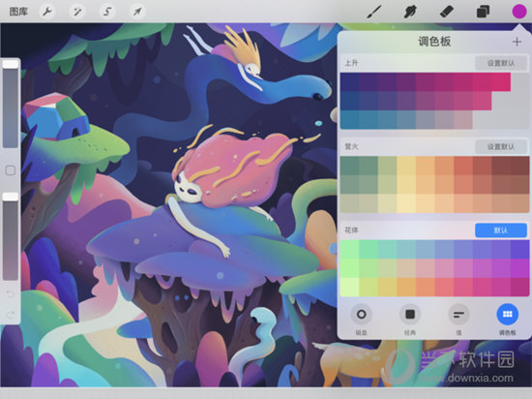Activate the S-shaped Selection tool
Screen dimensions: 532x399
(107, 12)
